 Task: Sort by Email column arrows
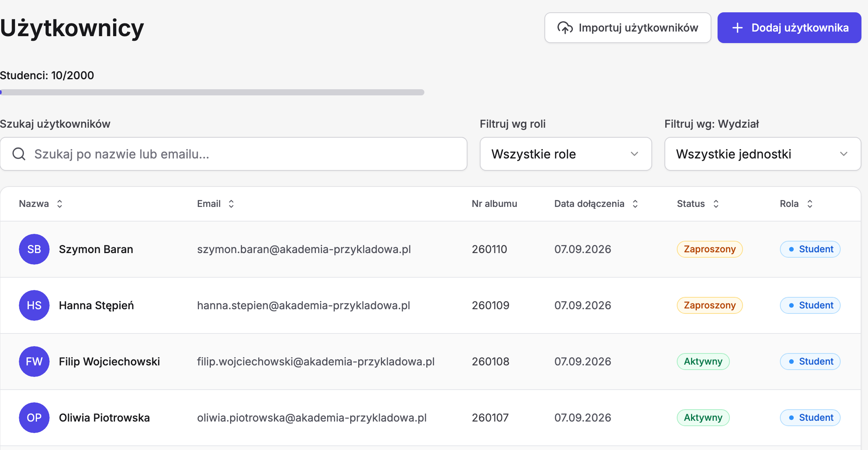pyautogui.click(x=231, y=204)
